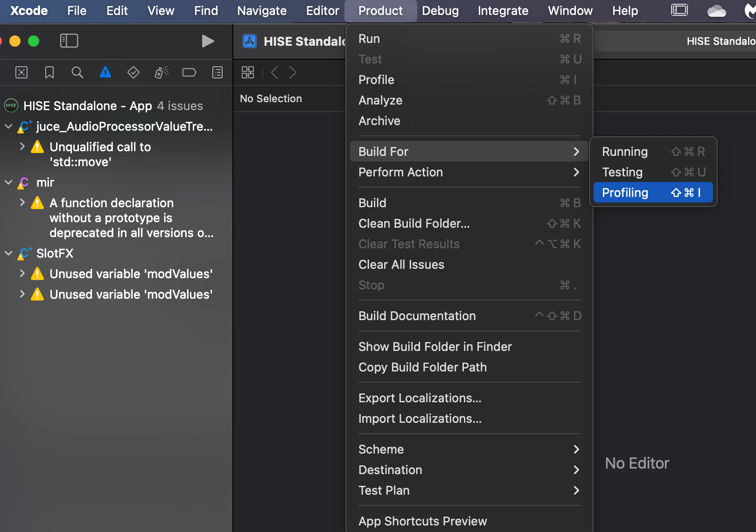Open the Navigate menu

click(x=262, y=11)
